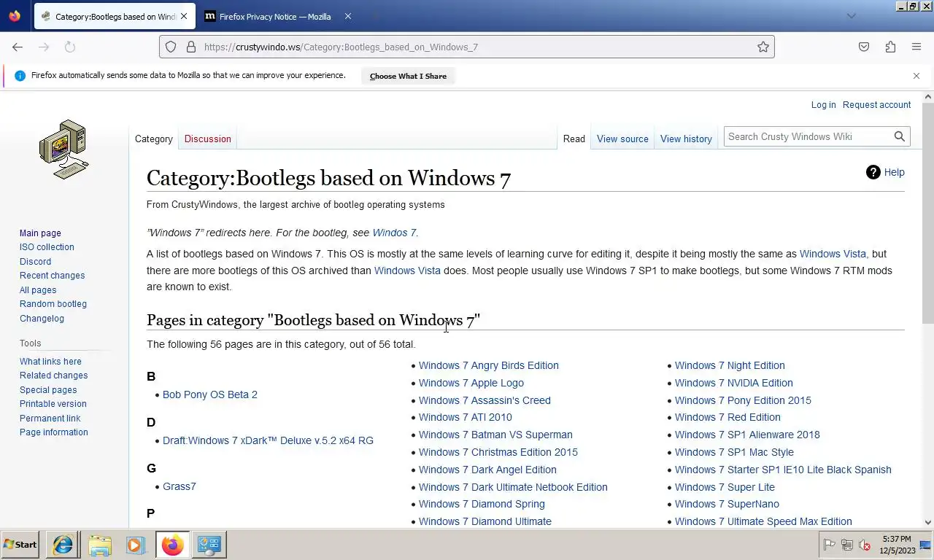Click the muted volume tray icon
The height and width of the screenshot is (560, 934).
(x=865, y=545)
